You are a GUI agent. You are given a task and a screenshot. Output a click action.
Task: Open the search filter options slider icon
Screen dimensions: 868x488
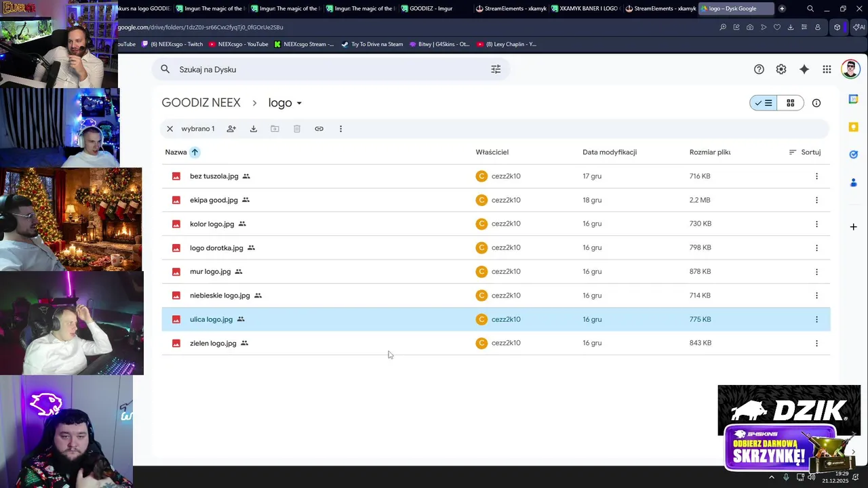pos(496,69)
